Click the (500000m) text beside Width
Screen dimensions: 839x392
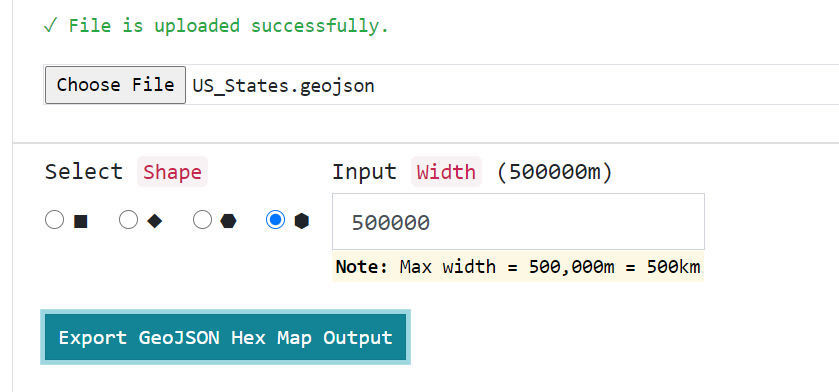554,172
